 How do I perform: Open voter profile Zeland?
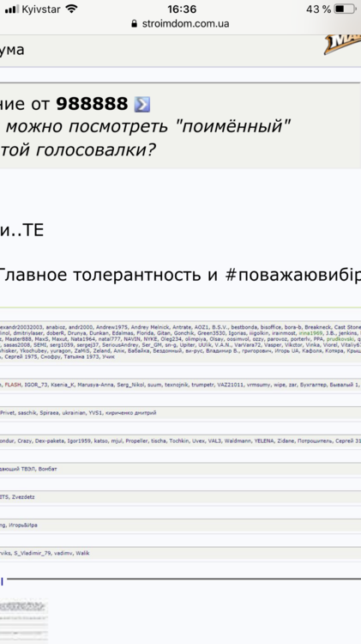pyautogui.click(x=101, y=350)
